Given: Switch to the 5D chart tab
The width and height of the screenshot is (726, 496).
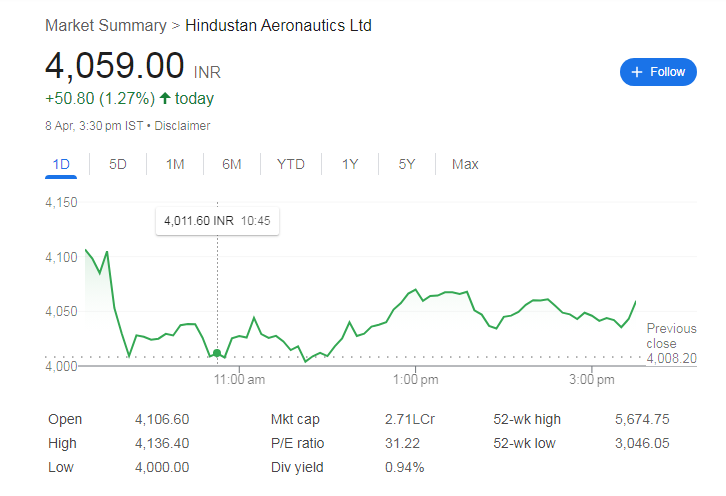Looking at the screenshot, I should pos(118,164).
